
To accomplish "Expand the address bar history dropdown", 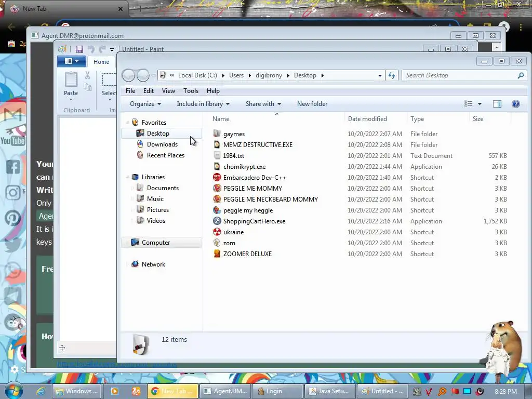I will pyautogui.click(x=380, y=76).
